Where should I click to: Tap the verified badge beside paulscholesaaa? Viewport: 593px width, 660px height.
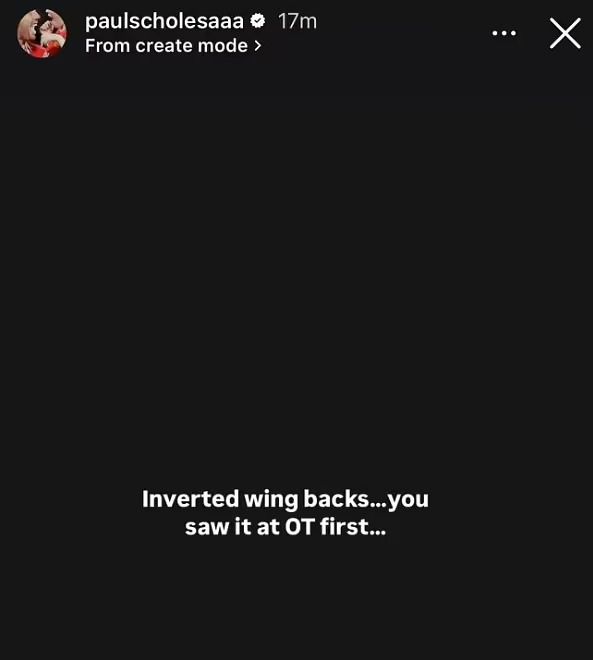(258, 21)
